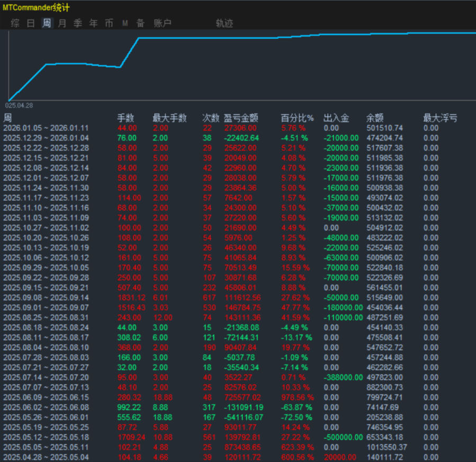Switch to the 季 quarterly tab

(78, 23)
